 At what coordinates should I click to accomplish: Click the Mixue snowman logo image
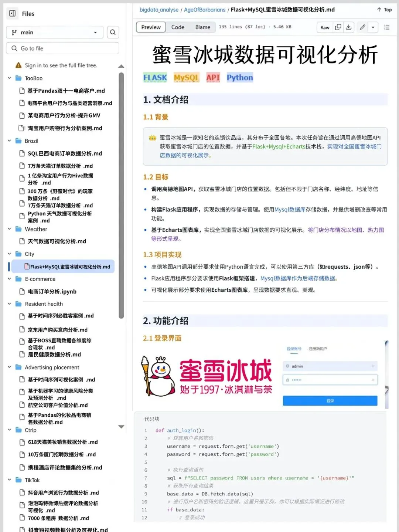click(x=158, y=376)
